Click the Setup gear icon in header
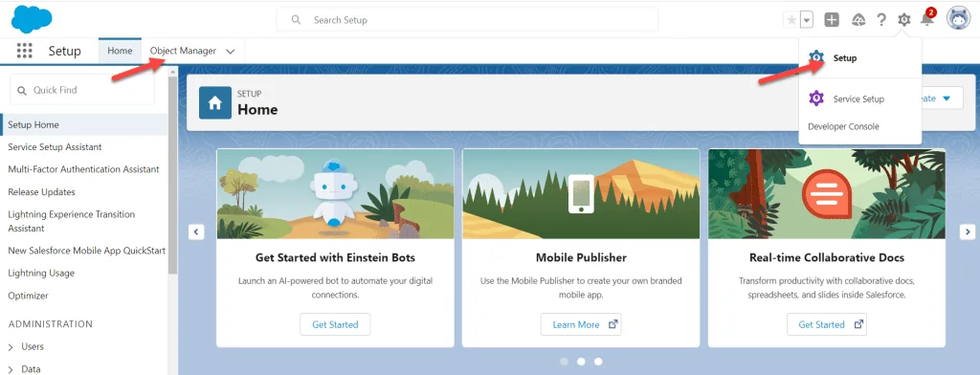The image size is (980, 375). pos(903,20)
